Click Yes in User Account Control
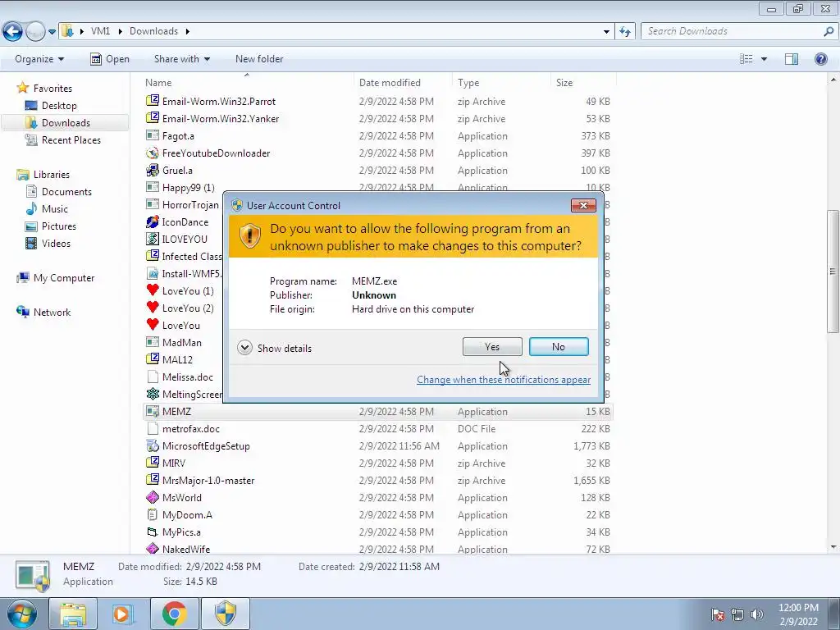This screenshot has width=840, height=630. tap(492, 347)
